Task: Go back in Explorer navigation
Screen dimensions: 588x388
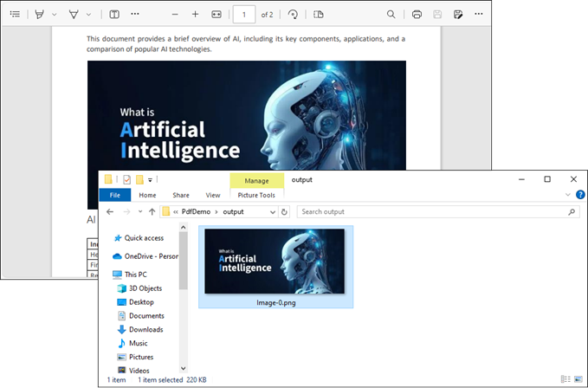Action: tap(109, 212)
